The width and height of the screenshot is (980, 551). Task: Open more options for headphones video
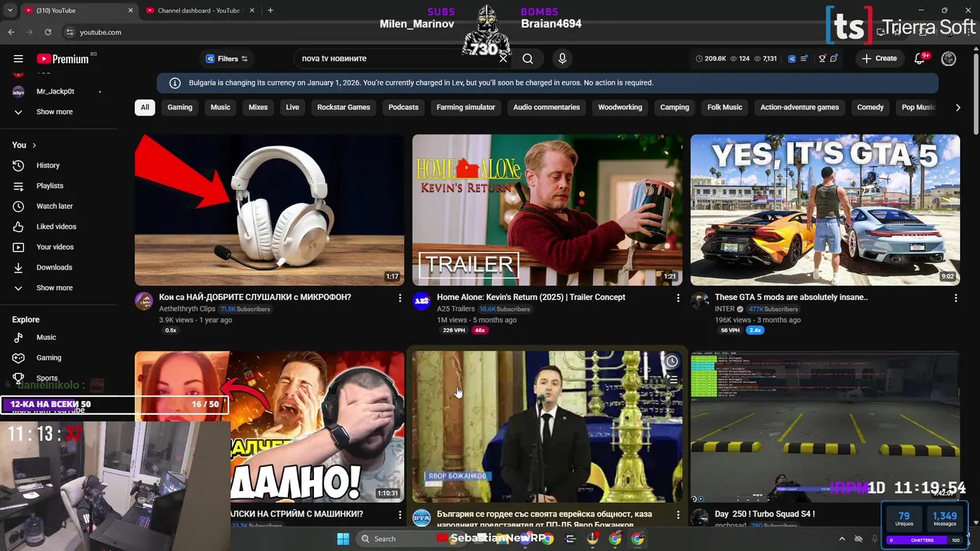(x=400, y=298)
